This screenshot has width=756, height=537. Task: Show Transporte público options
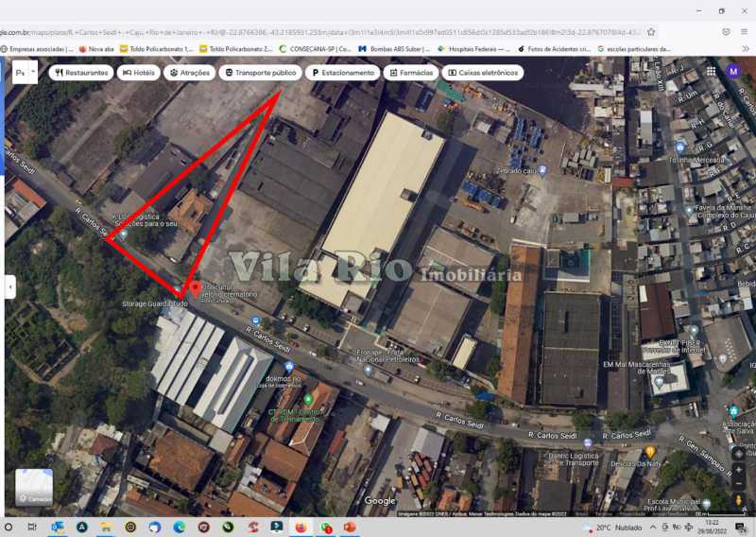tap(261, 73)
